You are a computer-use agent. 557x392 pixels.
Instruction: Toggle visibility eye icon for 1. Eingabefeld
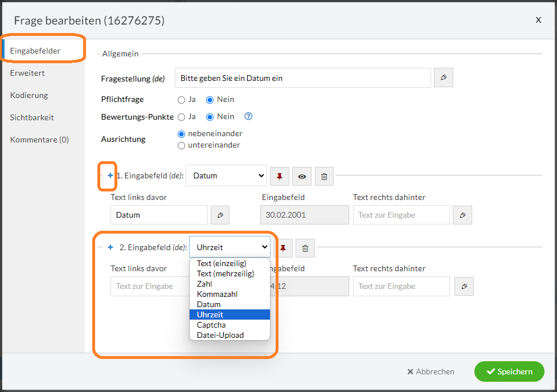[302, 177]
